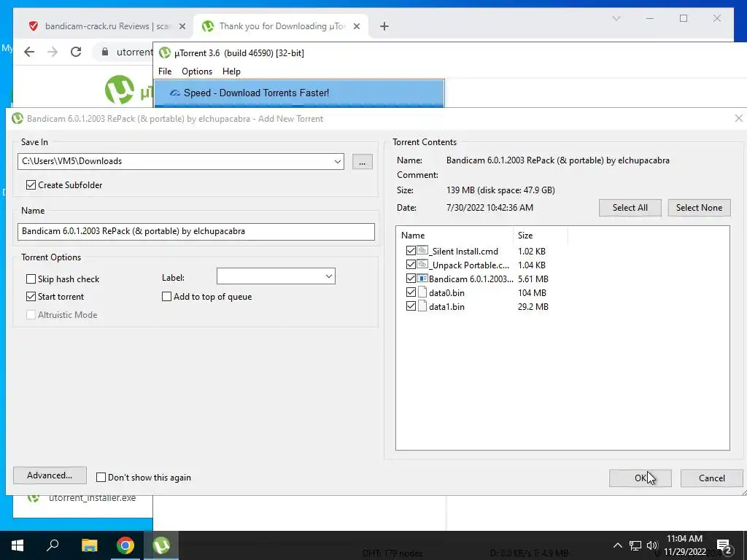Uncheck data0.bin file checkbox
Screen dimensions: 747x560
click(411, 292)
